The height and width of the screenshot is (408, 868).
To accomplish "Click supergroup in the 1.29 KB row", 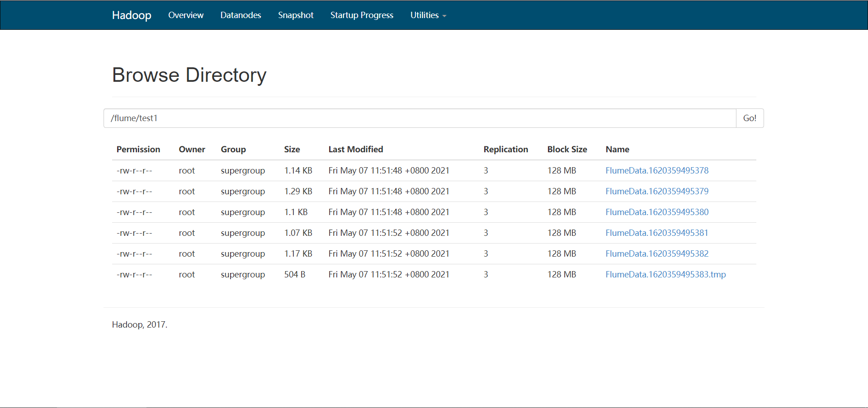I will 243,191.
